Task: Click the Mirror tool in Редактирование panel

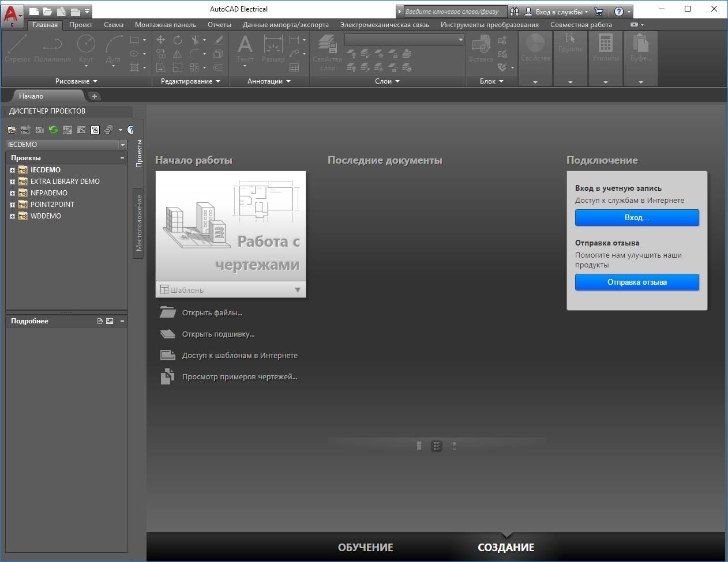Action: (x=178, y=54)
